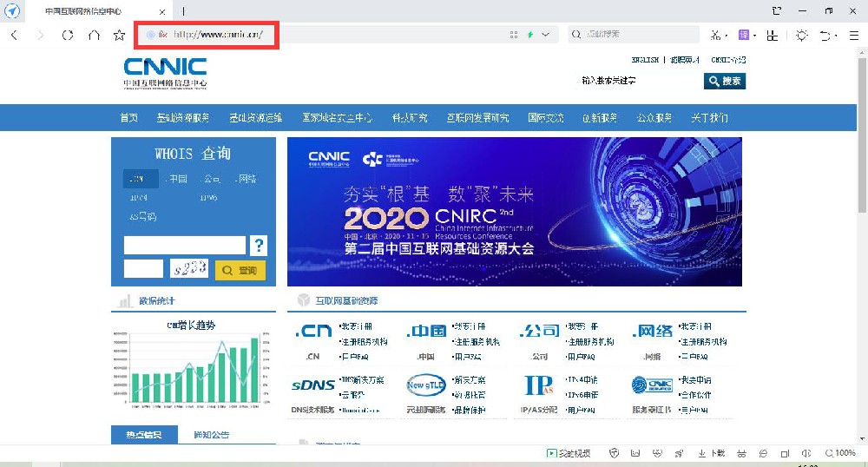This screenshot has width=868, height=467.
Task: Expand the address bar dropdown arrow
Action: coord(545,35)
